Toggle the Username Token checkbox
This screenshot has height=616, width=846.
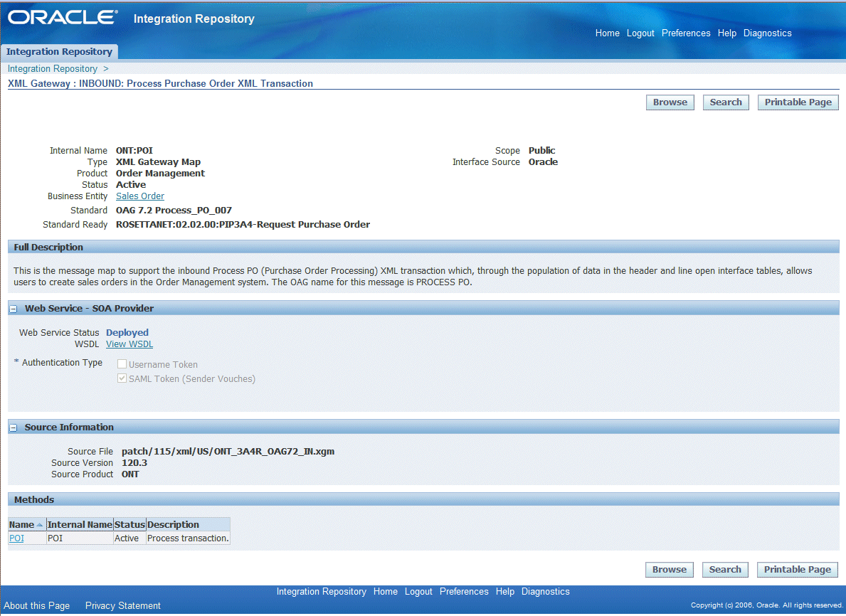pyautogui.click(x=122, y=364)
